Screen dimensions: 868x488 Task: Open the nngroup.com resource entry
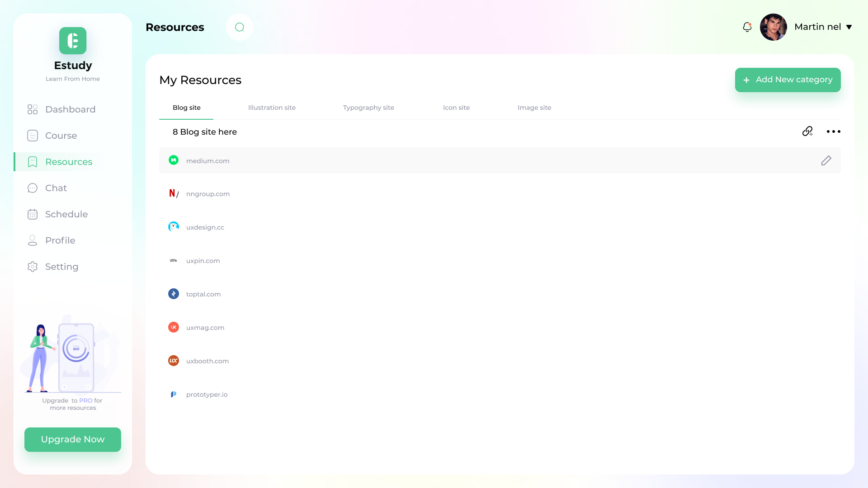pos(208,194)
